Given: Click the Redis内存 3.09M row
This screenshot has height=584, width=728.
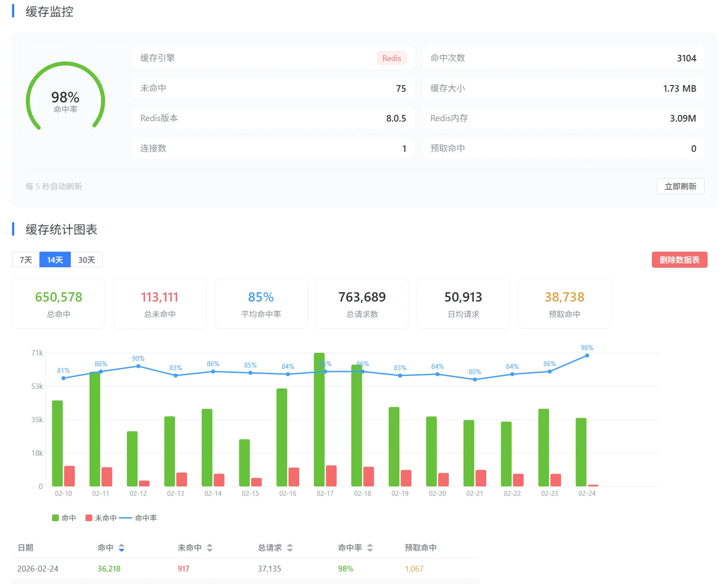Looking at the screenshot, I should click(563, 118).
